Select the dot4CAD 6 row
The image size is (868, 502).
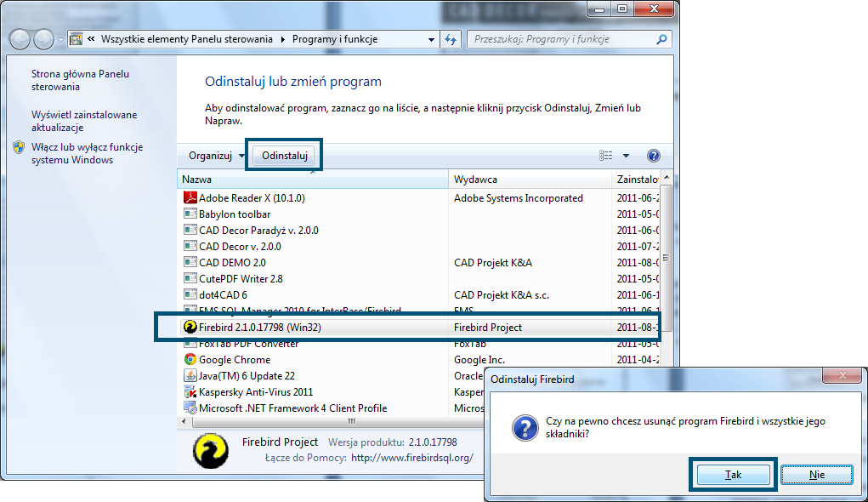(x=420, y=294)
